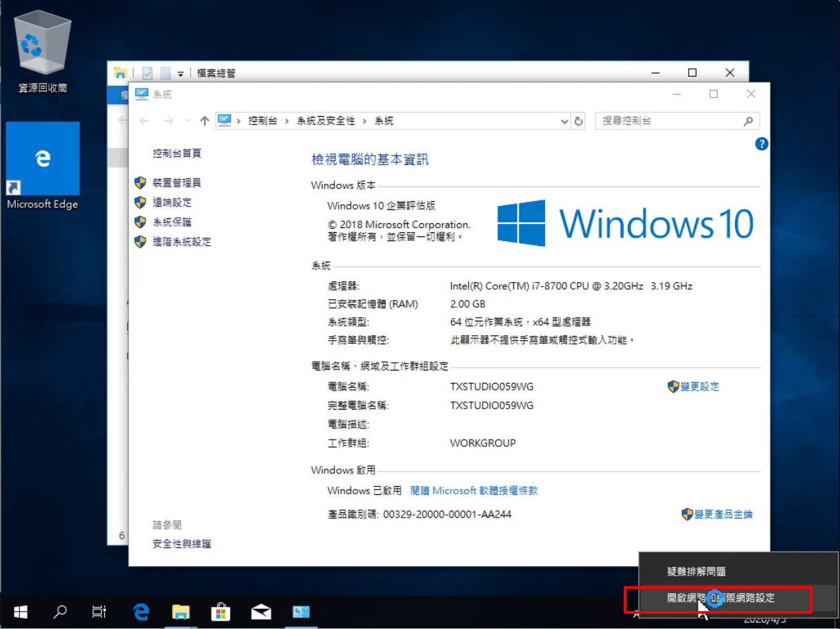Click the 2.00 GB RAM value

[x=468, y=304]
